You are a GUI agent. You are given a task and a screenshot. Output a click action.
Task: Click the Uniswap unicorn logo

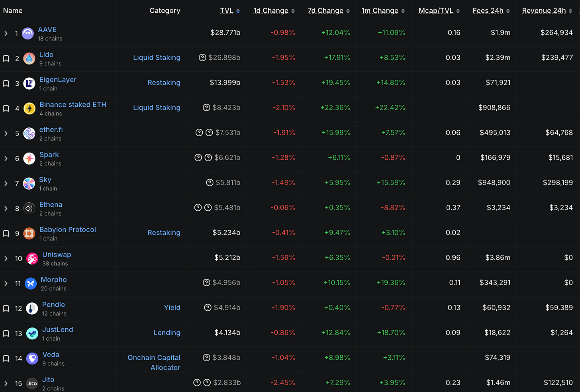click(x=32, y=259)
